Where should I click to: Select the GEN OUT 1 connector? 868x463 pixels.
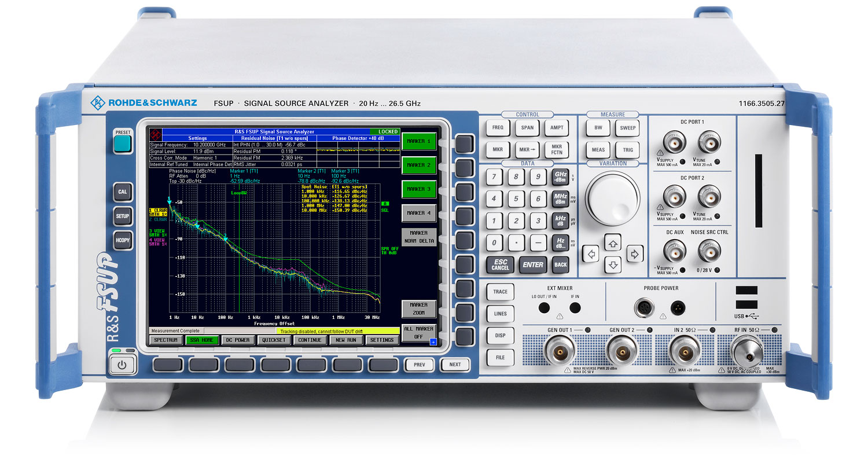pyautogui.click(x=560, y=351)
